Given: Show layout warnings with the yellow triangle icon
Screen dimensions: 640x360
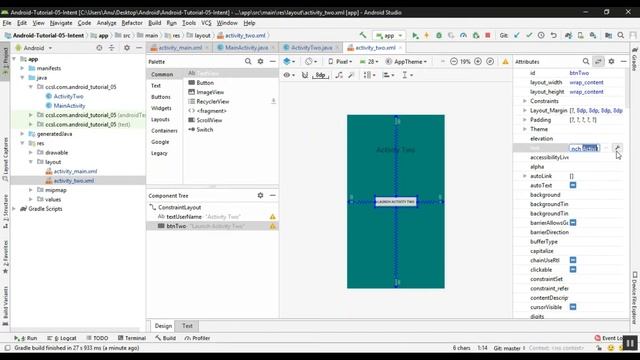Looking at the screenshot, I should tap(505, 62).
